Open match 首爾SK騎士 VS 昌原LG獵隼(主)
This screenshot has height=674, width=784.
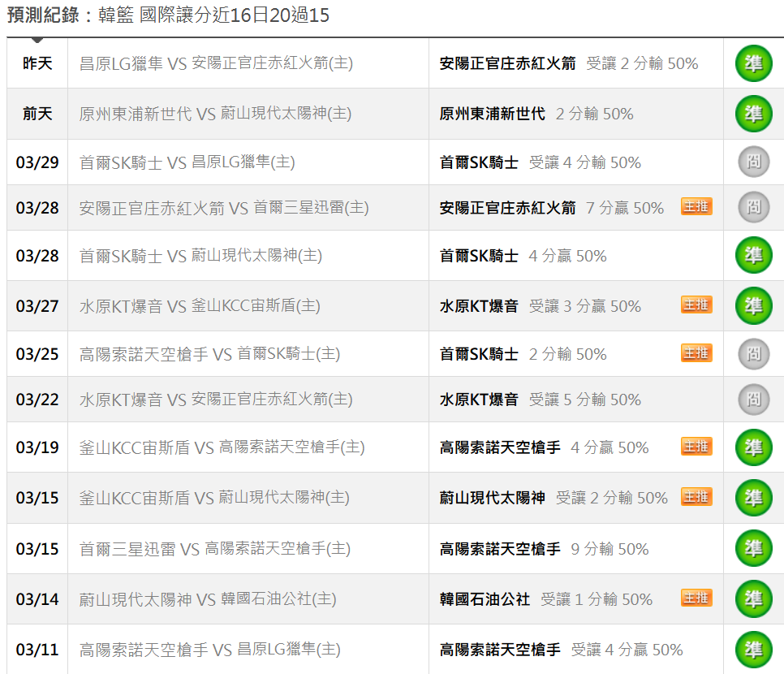point(187,162)
